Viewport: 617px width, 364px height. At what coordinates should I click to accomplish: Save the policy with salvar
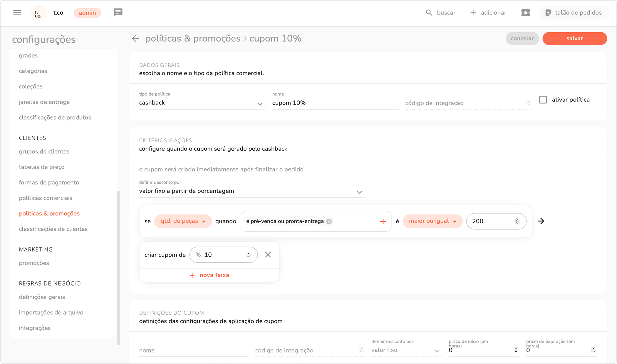574,38
